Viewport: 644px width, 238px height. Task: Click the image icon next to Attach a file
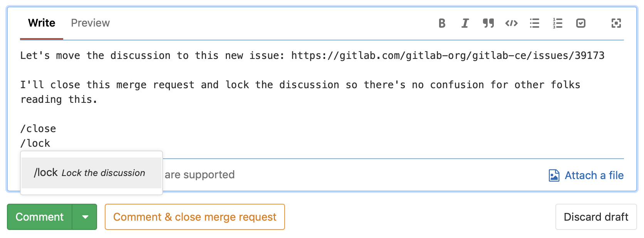point(553,175)
